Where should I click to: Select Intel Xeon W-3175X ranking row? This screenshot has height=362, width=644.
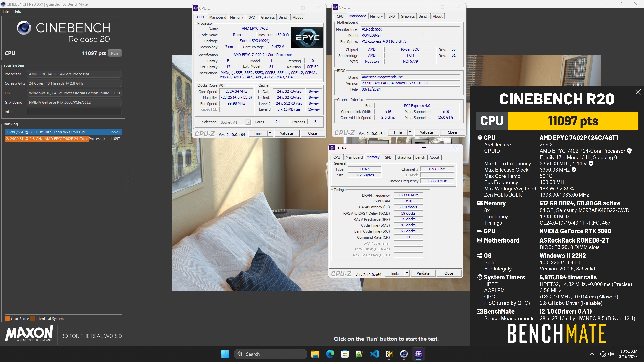point(63,132)
